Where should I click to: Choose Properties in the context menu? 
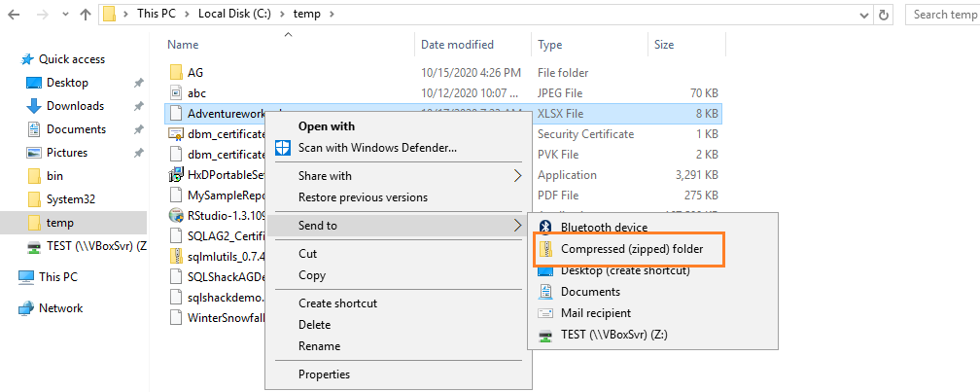(x=324, y=374)
